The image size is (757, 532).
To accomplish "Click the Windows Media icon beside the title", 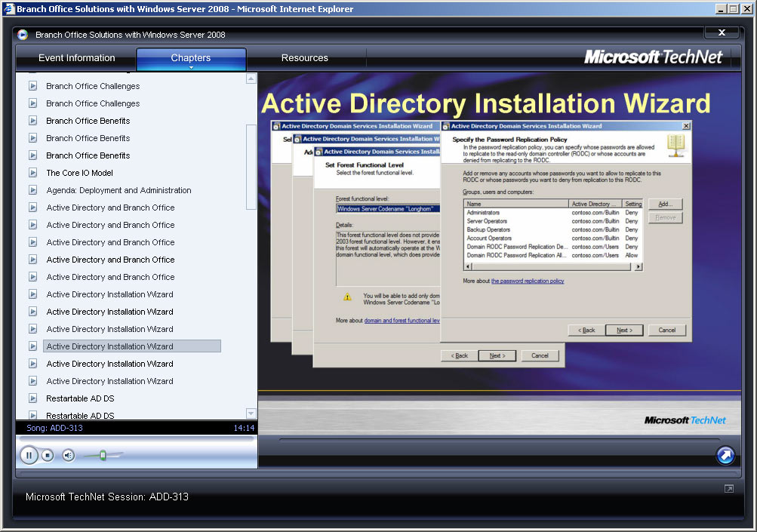I will click(23, 35).
